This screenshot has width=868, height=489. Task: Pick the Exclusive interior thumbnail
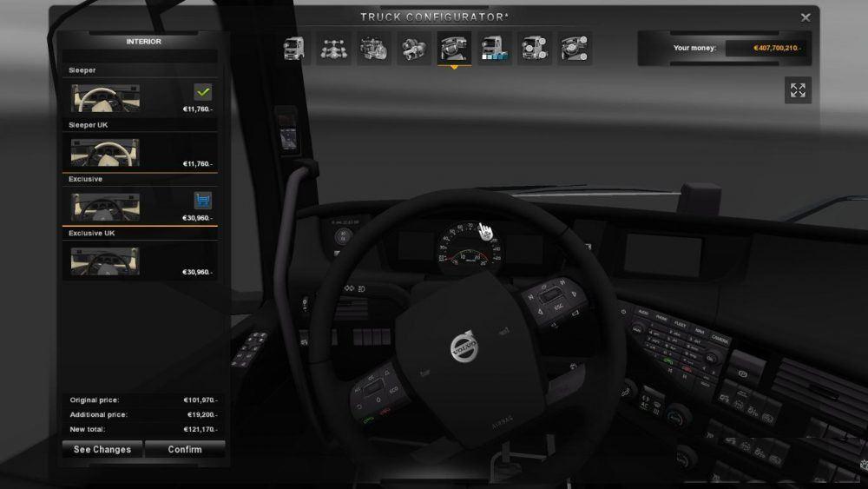pos(105,207)
